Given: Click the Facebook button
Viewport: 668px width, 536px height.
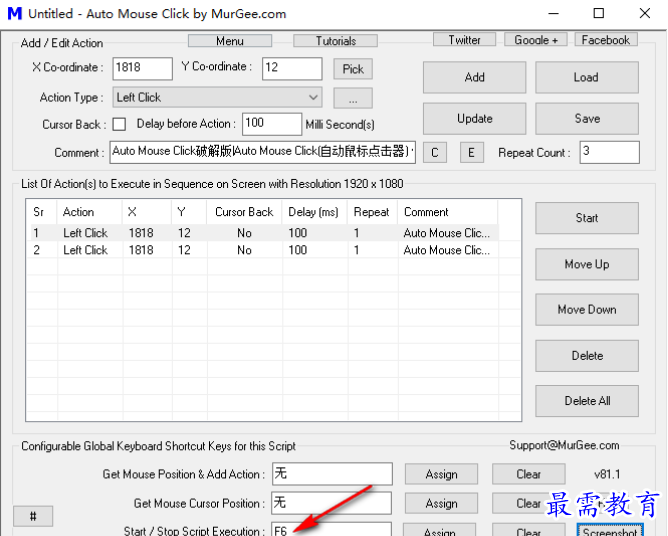Looking at the screenshot, I should 606,40.
